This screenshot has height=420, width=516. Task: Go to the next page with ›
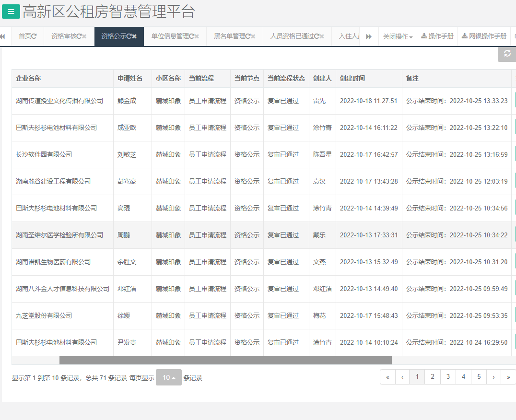[494, 377]
